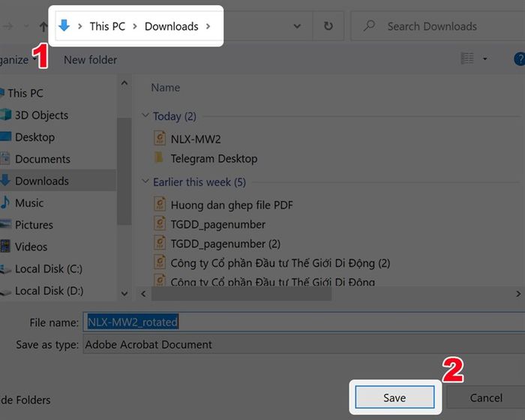This screenshot has height=420, width=525.
Task: Click the blue Downloads arrow icon in address bar
Action: pos(64,26)
